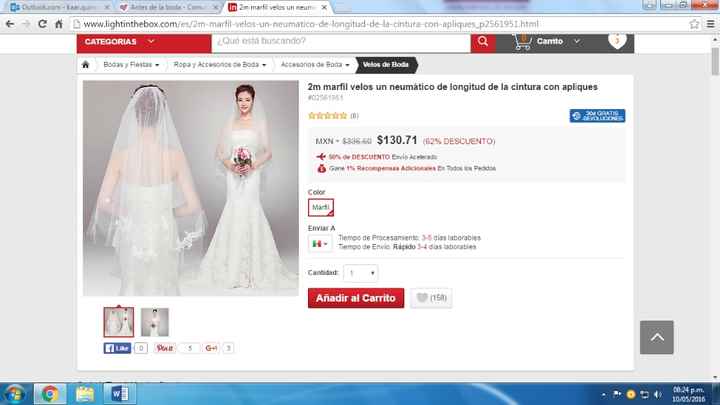Click Velos de Boda breadcrumb

[386, 65]
